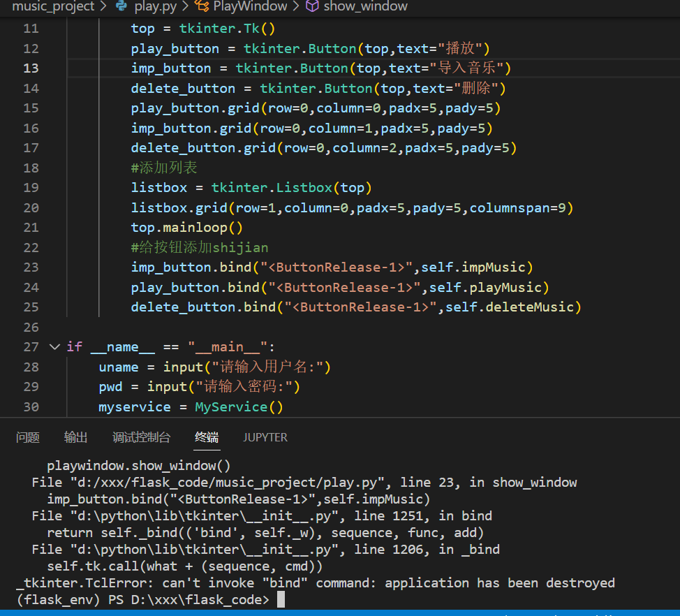
Task: Click tkinter.Listbox(top) on line 19
Action: 291,188
